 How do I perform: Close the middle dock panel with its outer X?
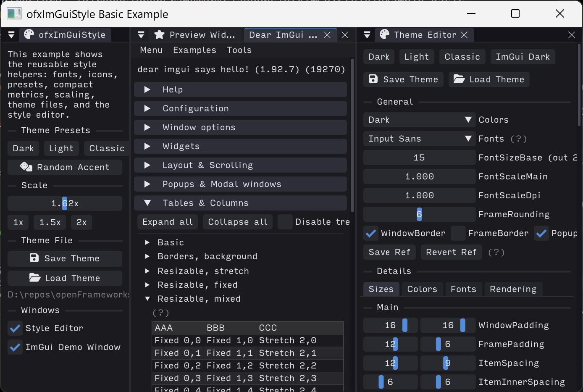[345, 35]
